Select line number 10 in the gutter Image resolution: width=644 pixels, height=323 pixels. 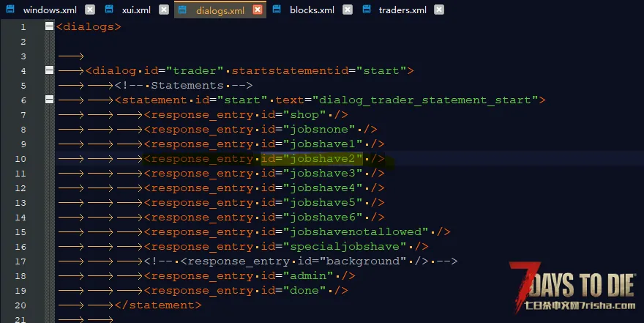pos(23,159)
